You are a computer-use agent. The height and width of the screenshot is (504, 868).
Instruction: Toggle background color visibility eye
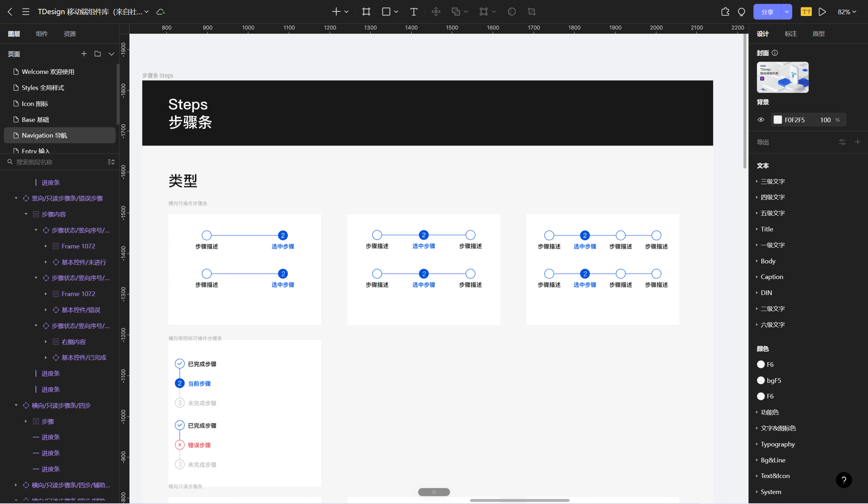761,120
